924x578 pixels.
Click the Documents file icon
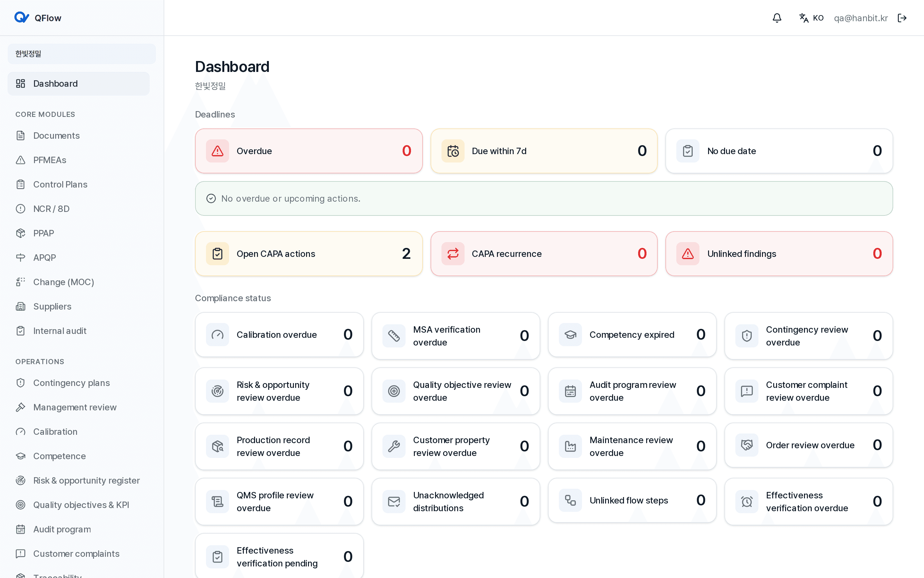point(21,136)
